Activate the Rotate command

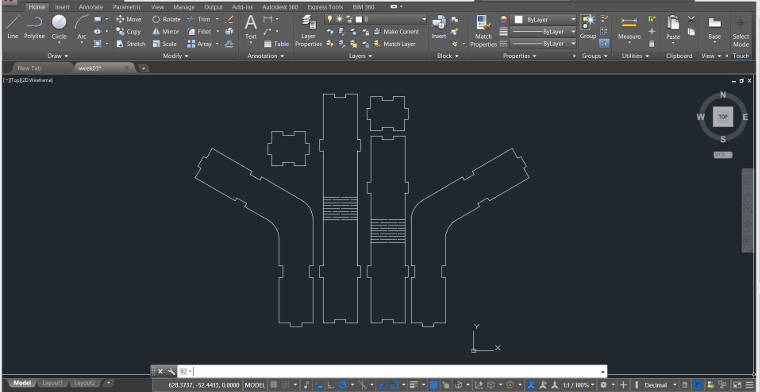coord(166,19)
